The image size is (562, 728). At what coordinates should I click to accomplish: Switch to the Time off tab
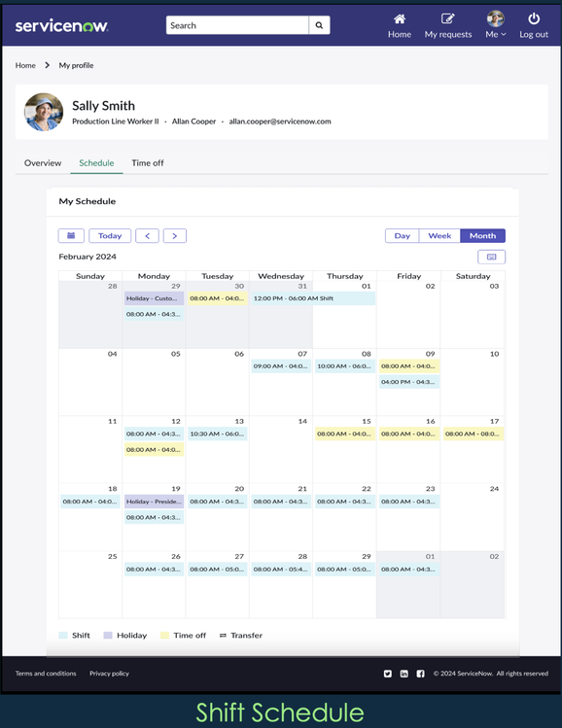pos(148,163)
